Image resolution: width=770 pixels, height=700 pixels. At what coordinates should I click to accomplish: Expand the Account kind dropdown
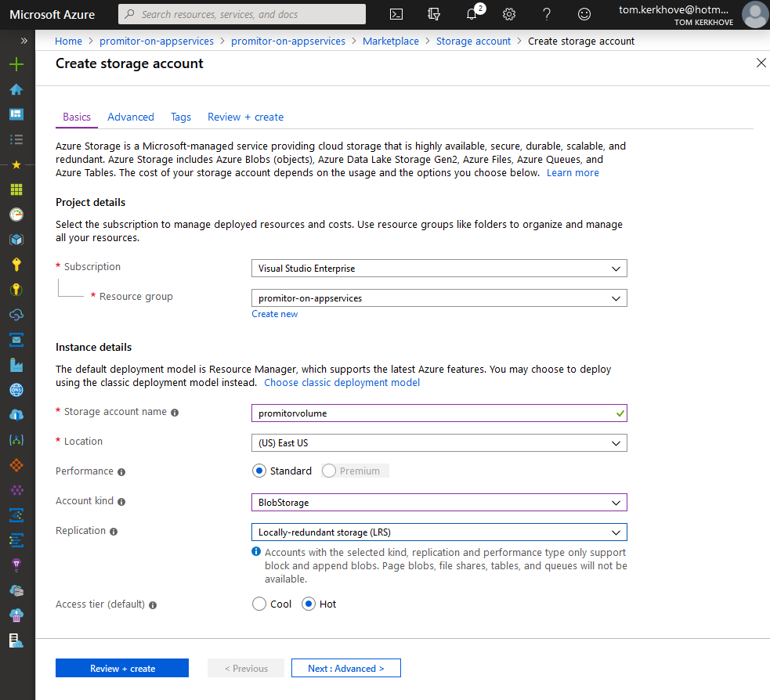(x=439, y=503)
